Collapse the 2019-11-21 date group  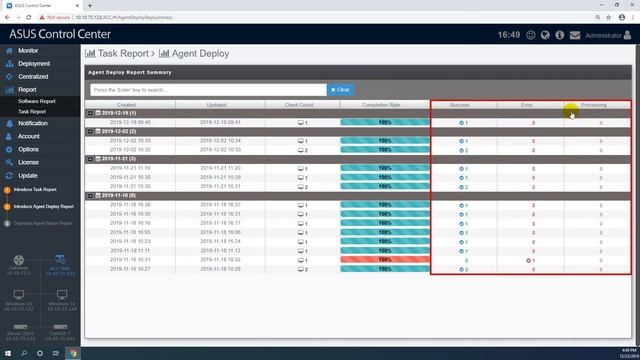click(x=90, y=159)
